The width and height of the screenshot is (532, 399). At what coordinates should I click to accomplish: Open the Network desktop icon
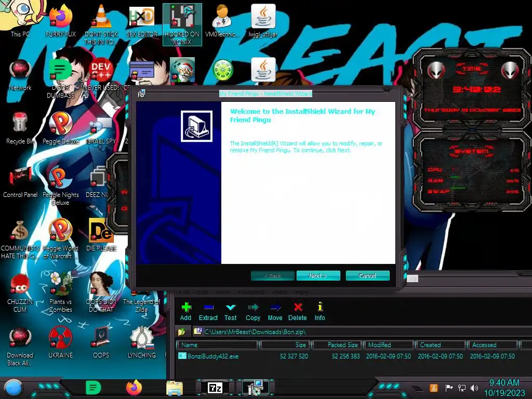click(x=20, y=75)
